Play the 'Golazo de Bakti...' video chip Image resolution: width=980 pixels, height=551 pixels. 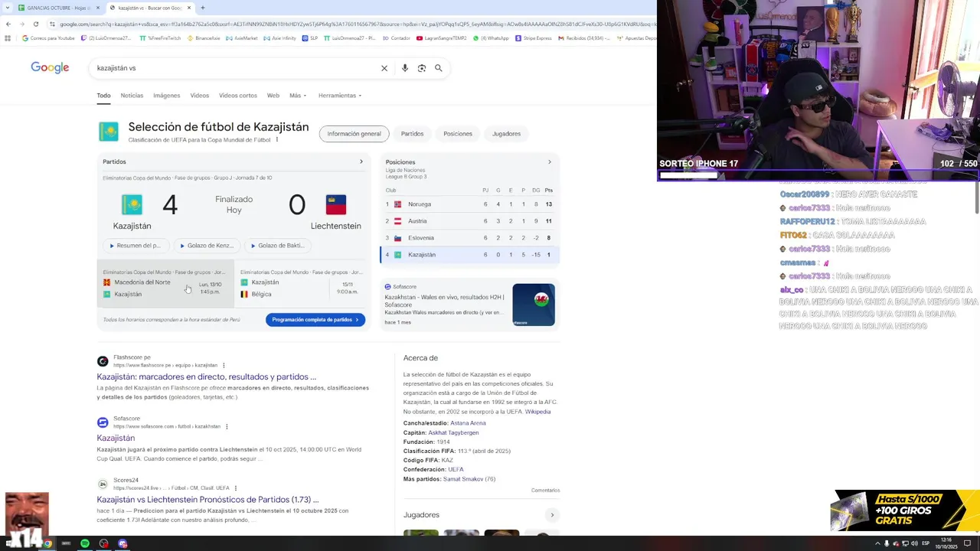(277, 246)
